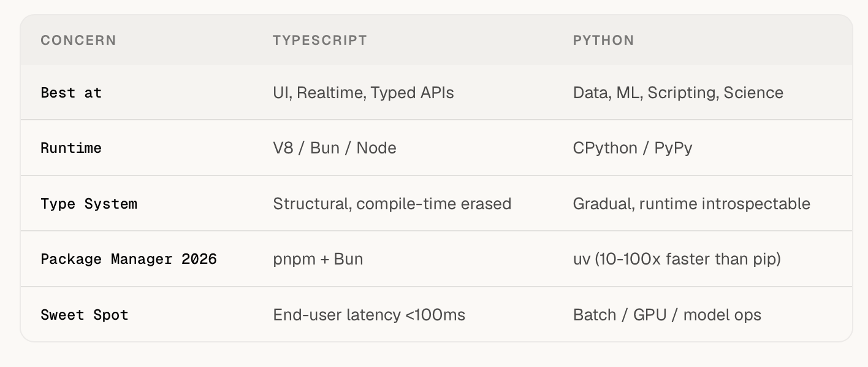Click the 'Data, ML, Scripting, Science' cell
868x367 pixels.
point(678,93)
